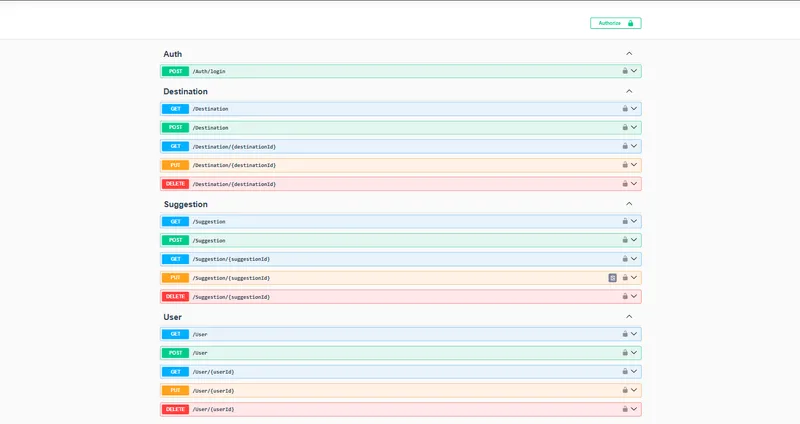800x424 pixels.
Task: Click lock icon on DELETE /User/{userId}
Action: tap(624, 409)
